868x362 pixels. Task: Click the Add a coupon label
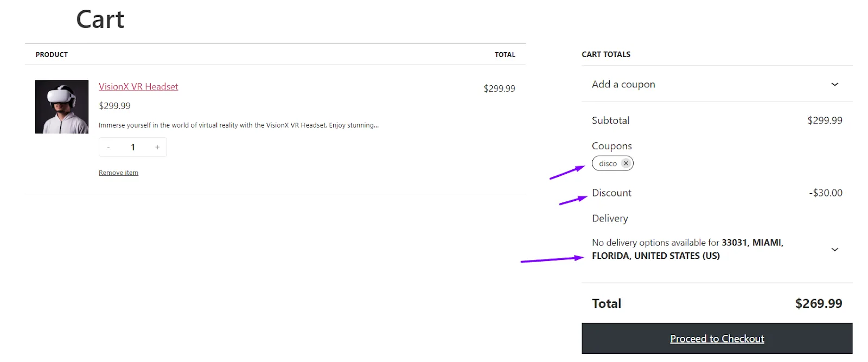[x=623, y=84]
